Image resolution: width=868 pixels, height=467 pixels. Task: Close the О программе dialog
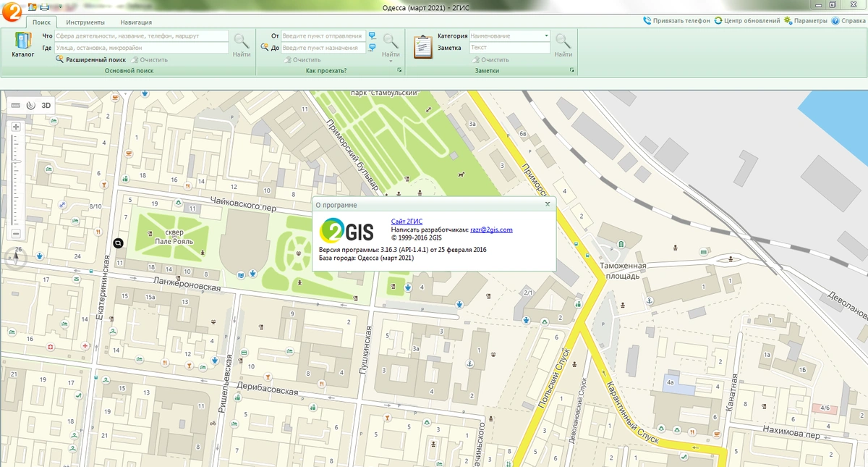548,204
